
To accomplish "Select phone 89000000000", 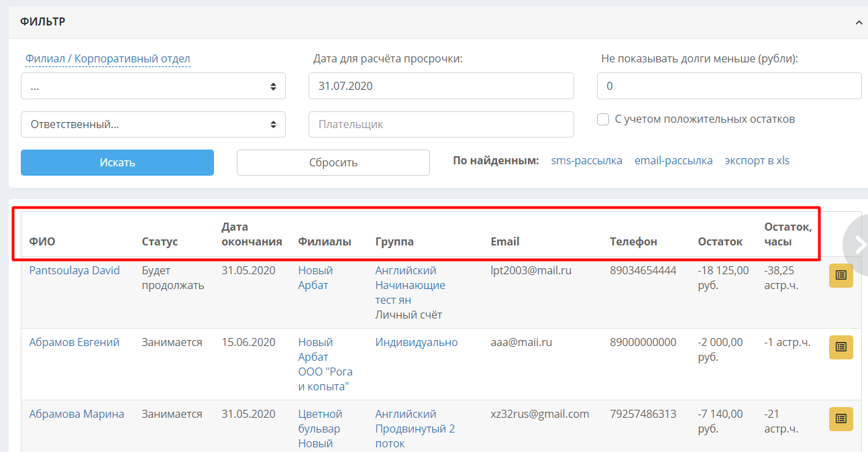I will coord(643,342).
